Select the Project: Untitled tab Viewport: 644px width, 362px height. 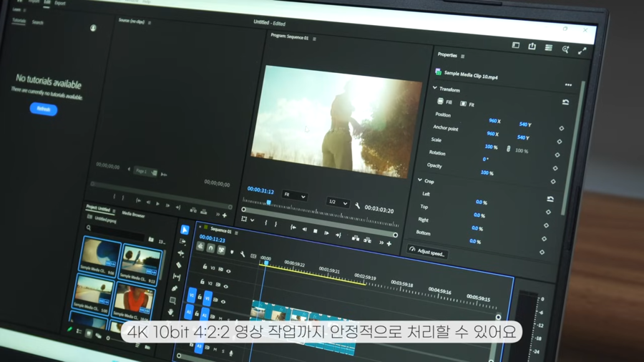point(98,207)
